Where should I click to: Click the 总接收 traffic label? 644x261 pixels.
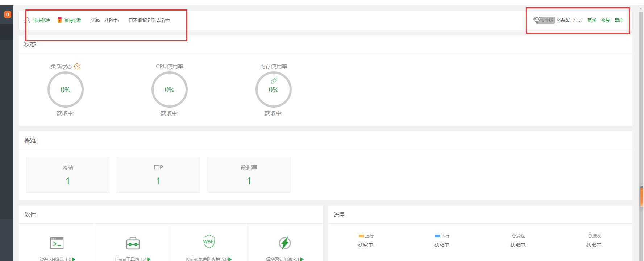click(594, 236)
